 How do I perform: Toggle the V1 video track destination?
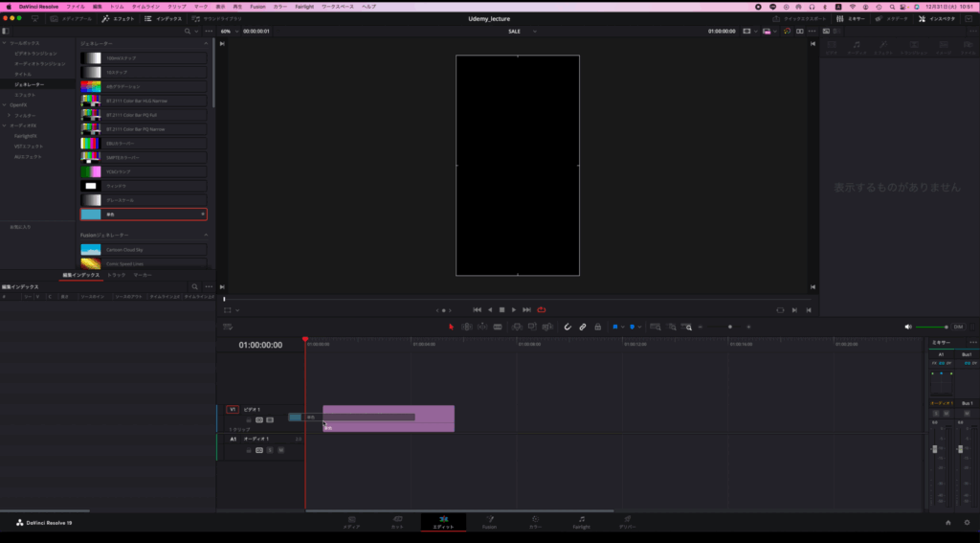233,409
